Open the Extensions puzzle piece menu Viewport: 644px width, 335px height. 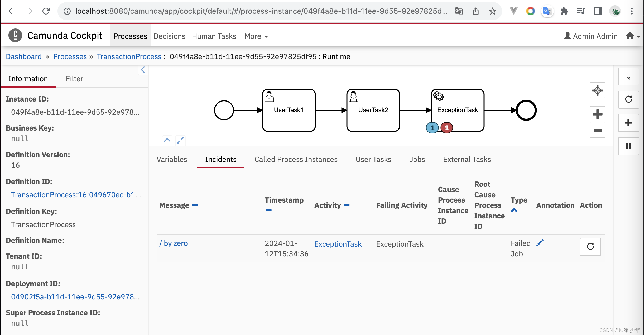(564, 11)
